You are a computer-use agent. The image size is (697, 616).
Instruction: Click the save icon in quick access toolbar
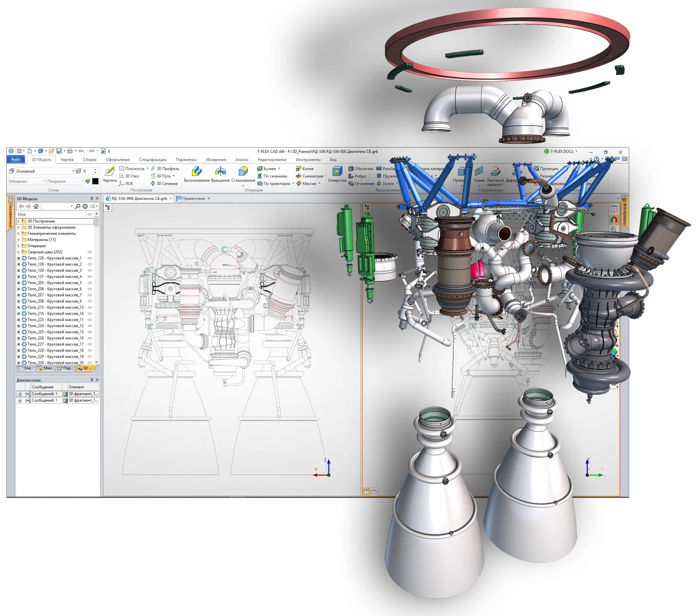[x=59, y=151]
